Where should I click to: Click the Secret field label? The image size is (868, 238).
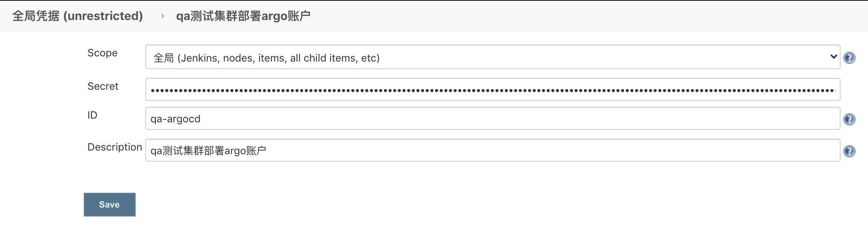coord(103,86)
